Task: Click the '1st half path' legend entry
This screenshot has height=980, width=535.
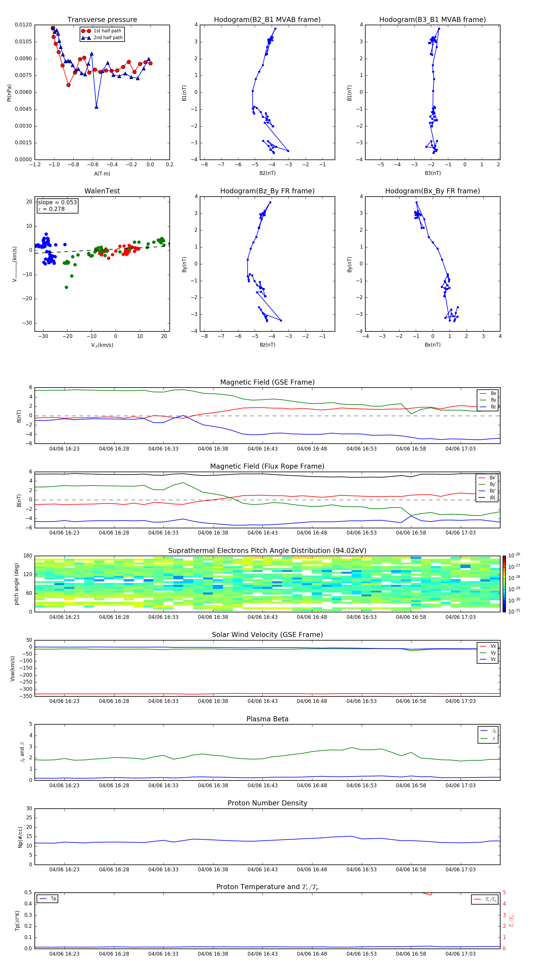Action: 101,31
